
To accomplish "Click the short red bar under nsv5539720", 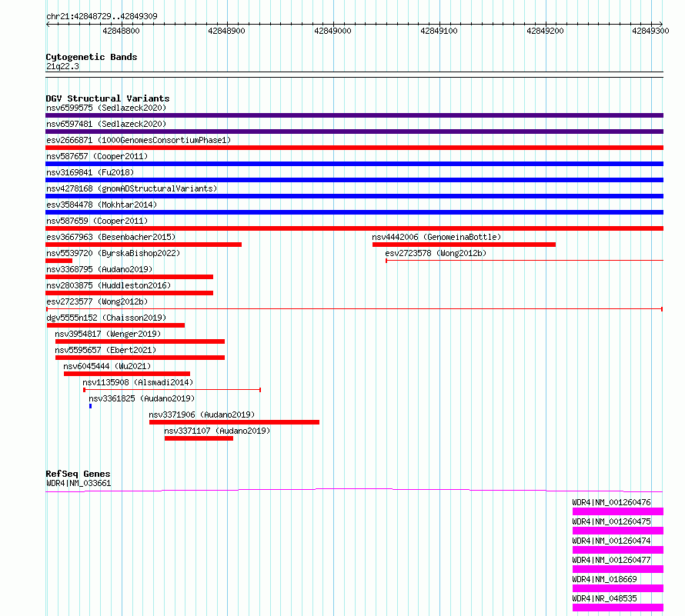I will point(59,261).
